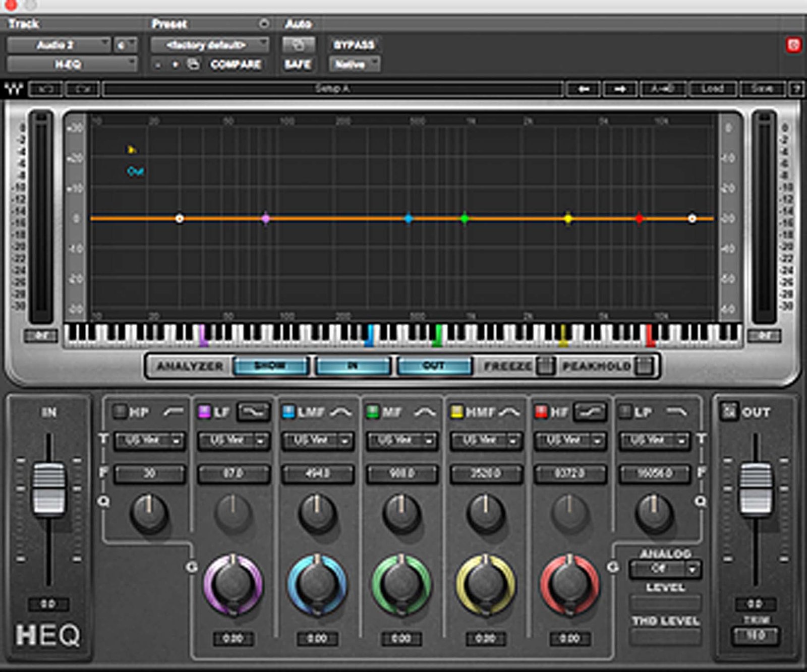
Task: Open the LMF band EQ type dropdown
Action: point(317,441)
